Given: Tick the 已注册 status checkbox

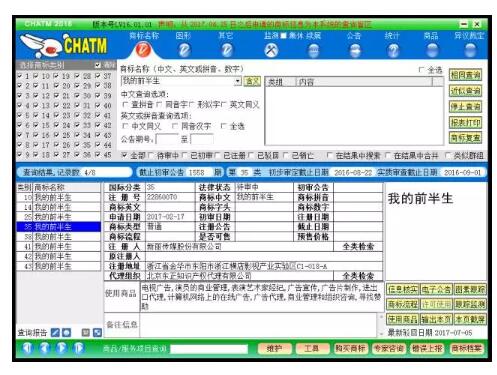Looking at the screenshot, I should [x=218, y=155].
